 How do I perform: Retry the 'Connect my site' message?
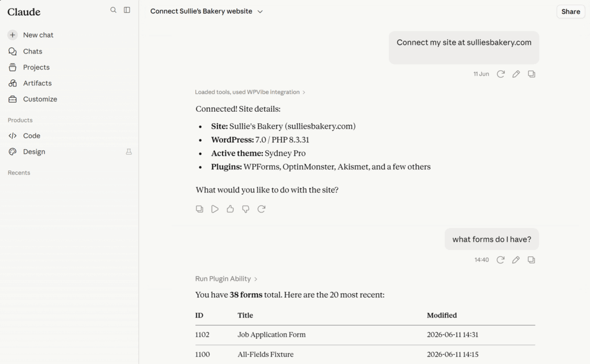[501, 74]
